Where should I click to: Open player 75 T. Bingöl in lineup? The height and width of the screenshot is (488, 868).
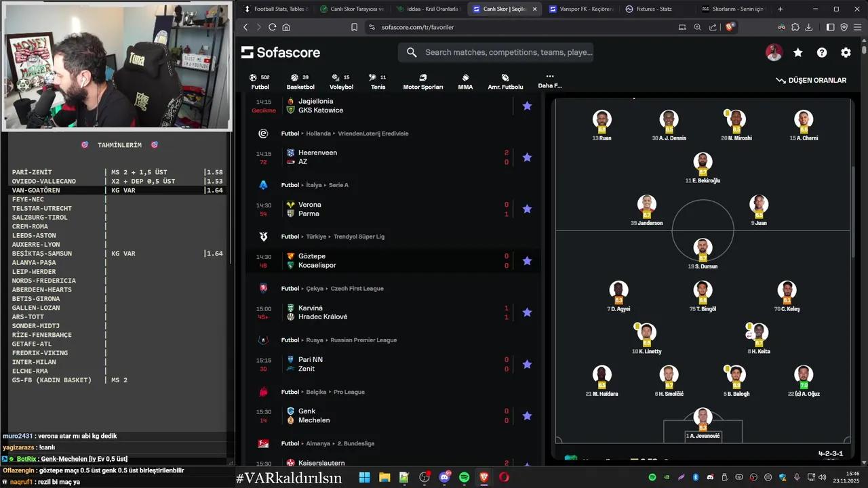point(703,297)
